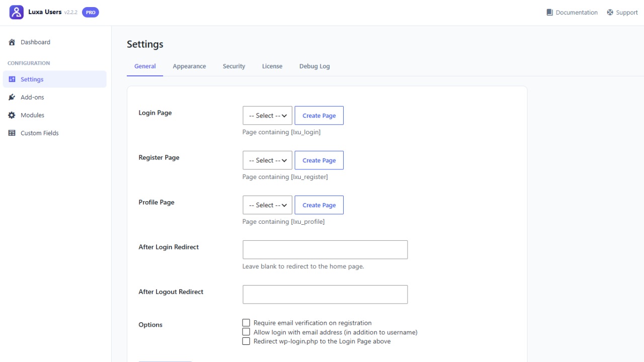Image resolution: width=644 pixels, height=362 pixels.
Task: Click 'Leave blank to redirect' hint text
Action: point(303,266)
